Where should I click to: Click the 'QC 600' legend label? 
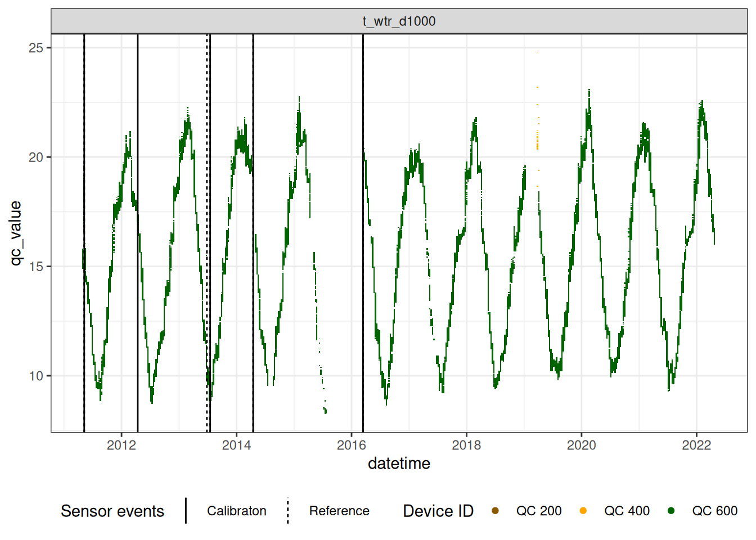click(x=714, y=511)
